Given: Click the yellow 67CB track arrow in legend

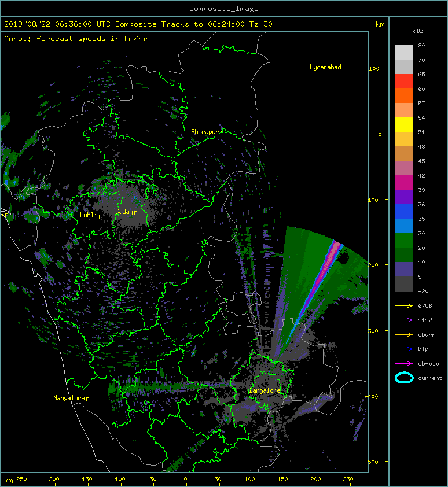Looking at the screenshot, I should click(x=404, y=306).
